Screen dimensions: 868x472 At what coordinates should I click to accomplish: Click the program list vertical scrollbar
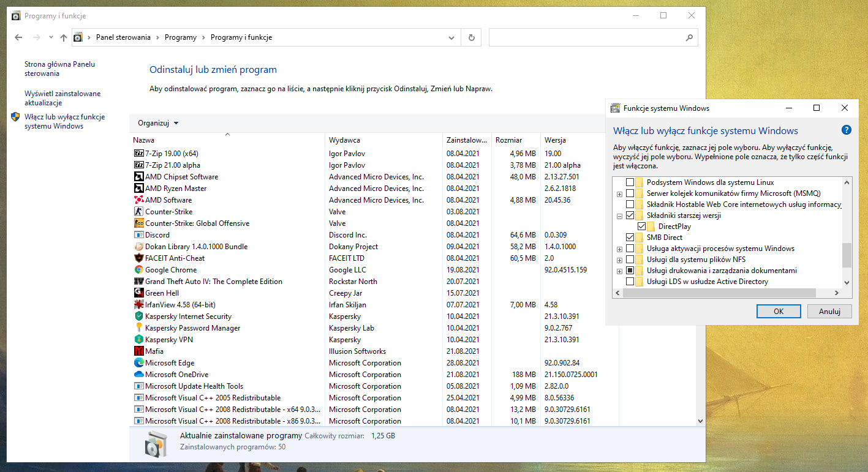coord(700,281)
